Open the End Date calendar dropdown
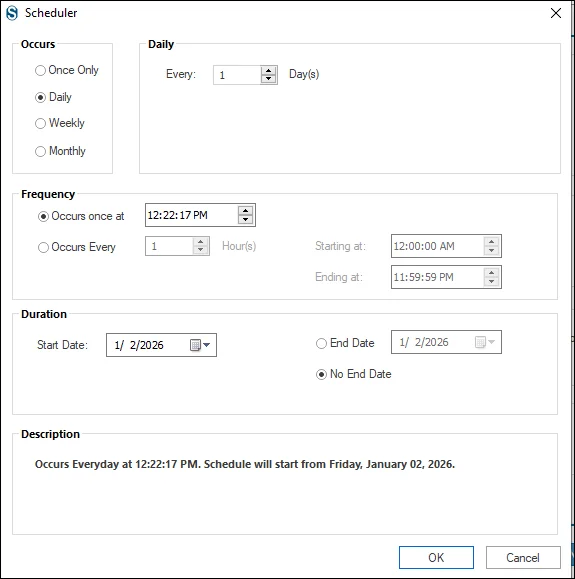575x579 pixels. click(x=485, y=342)
